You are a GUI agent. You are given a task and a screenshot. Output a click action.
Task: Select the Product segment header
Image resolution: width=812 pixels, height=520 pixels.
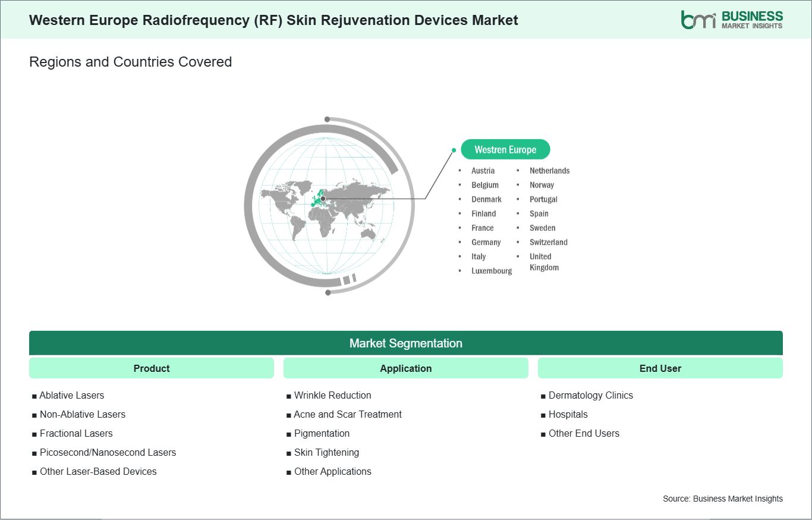[x=152, y=368]
